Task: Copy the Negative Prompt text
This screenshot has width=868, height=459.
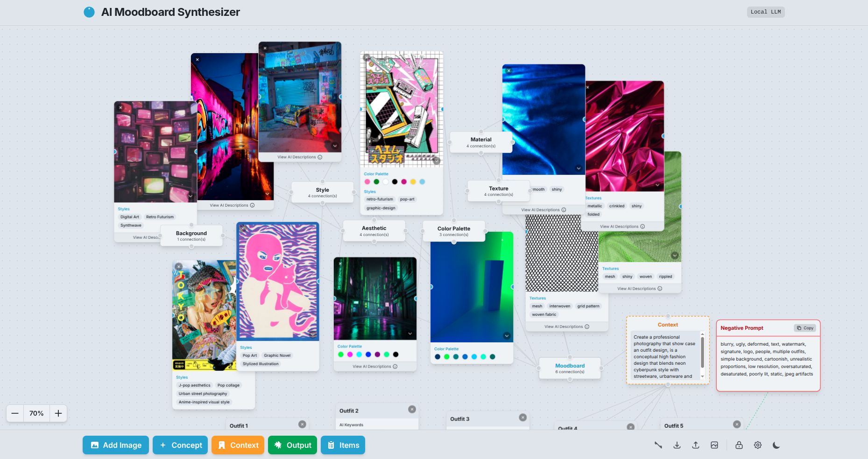Action: click(805, 328)
